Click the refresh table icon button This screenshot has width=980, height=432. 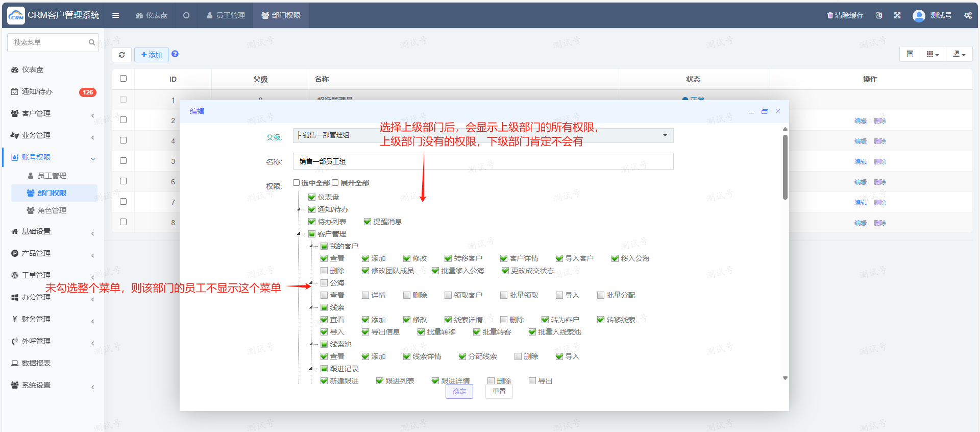click(121, 55)
